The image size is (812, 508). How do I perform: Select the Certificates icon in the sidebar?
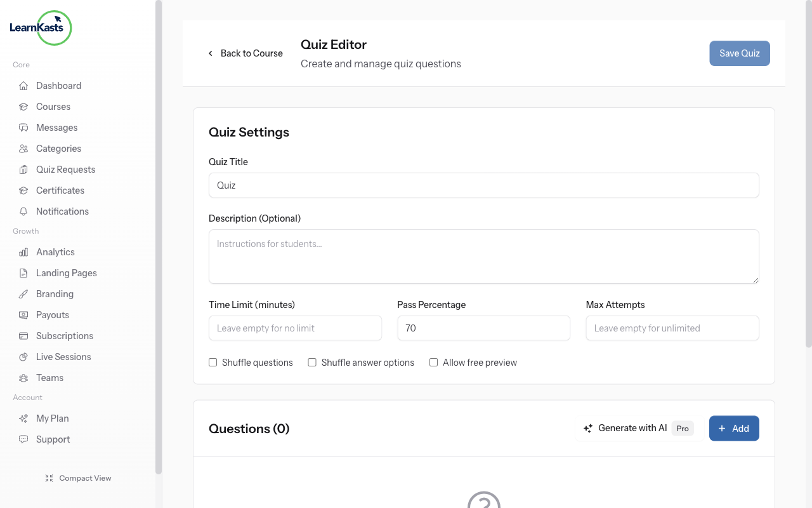click(x=23, y=190)
